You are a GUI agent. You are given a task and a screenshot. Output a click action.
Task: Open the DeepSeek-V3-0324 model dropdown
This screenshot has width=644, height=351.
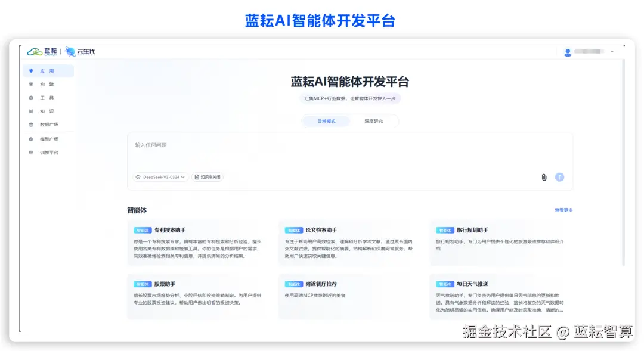click(160, 177)
